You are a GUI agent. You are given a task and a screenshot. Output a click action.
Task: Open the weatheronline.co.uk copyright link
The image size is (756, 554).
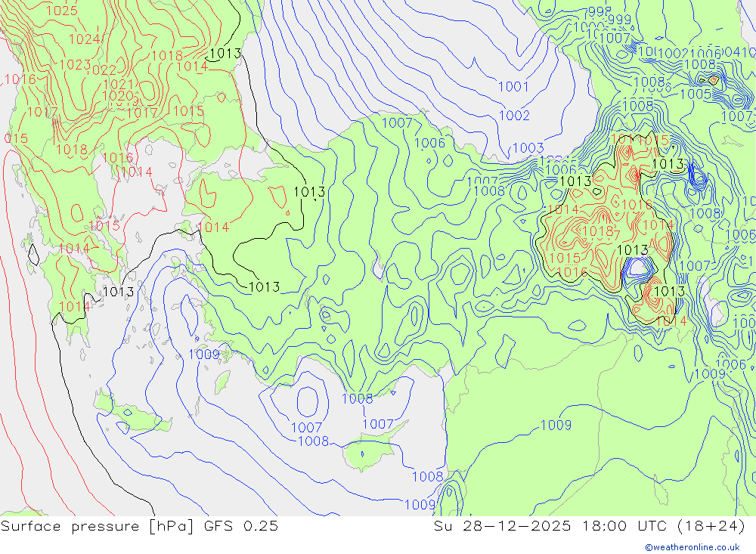[692, 546]
